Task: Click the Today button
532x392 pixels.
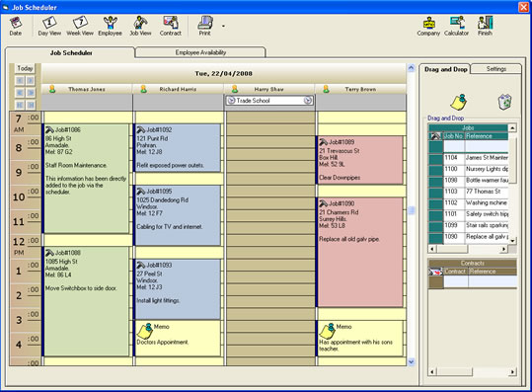Action: click(25, 68)
